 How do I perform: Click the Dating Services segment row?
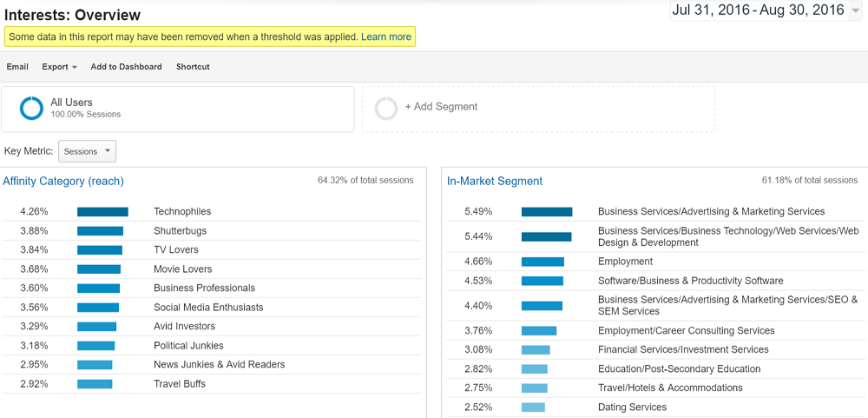pos(632,407)
